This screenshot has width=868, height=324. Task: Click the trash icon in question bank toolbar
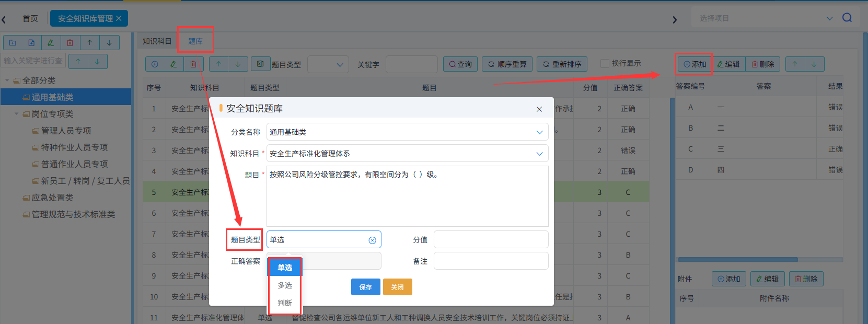(x=193, y=64)
